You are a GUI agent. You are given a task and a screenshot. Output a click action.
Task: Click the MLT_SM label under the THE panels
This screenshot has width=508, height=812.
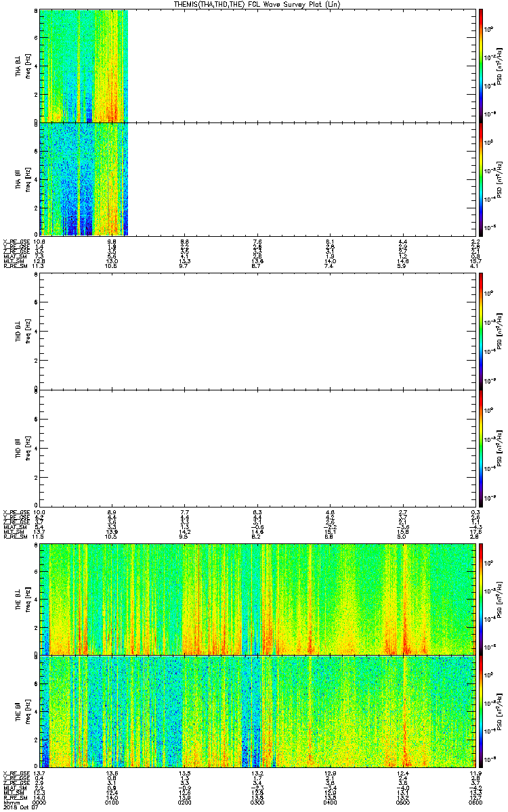click(x=14, y=793)
